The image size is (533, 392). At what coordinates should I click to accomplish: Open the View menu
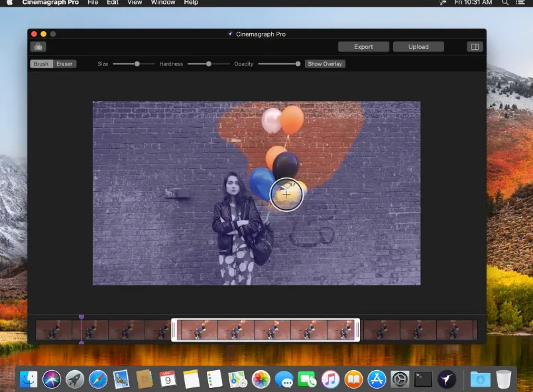135,3
